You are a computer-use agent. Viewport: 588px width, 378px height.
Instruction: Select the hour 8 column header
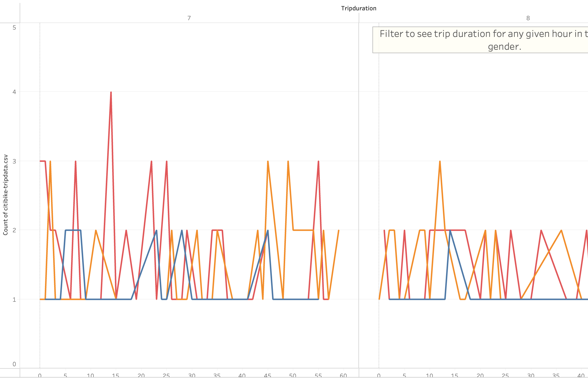(x=528, y=18)
